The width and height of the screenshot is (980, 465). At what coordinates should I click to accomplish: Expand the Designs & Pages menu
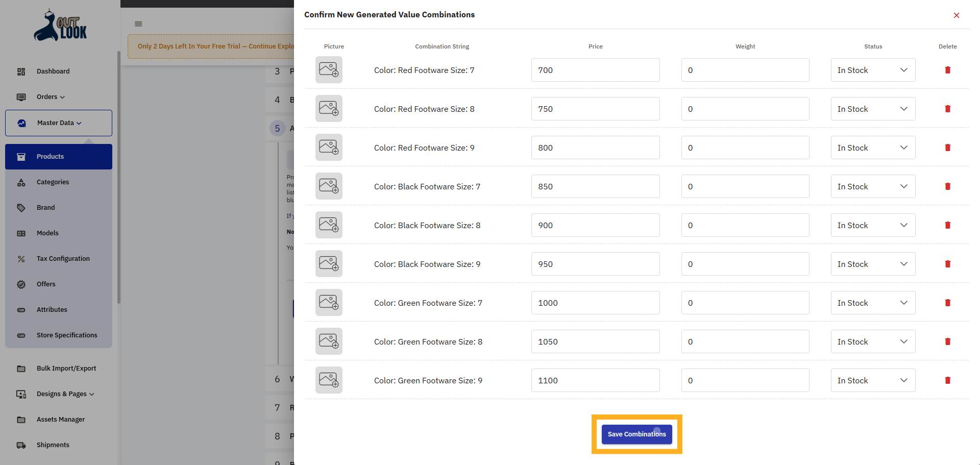65,394
